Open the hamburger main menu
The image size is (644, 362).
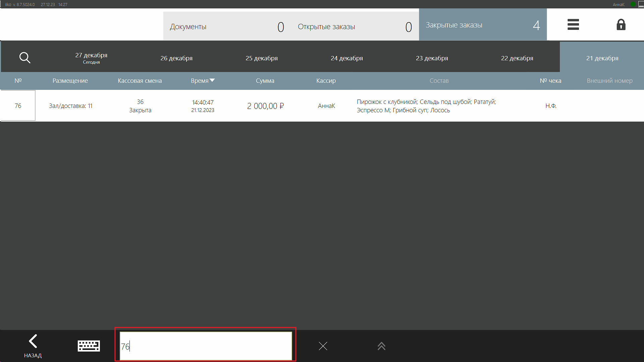573,24
